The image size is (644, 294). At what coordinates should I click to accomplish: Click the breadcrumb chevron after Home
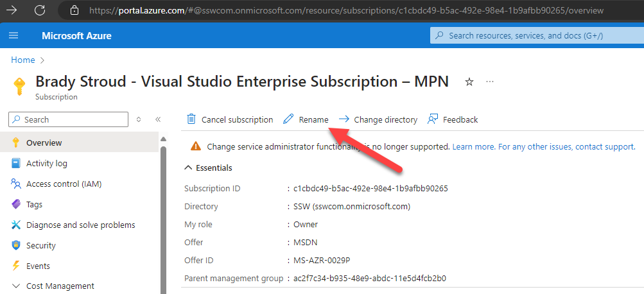pyautogui.click(x=42, y=60)
